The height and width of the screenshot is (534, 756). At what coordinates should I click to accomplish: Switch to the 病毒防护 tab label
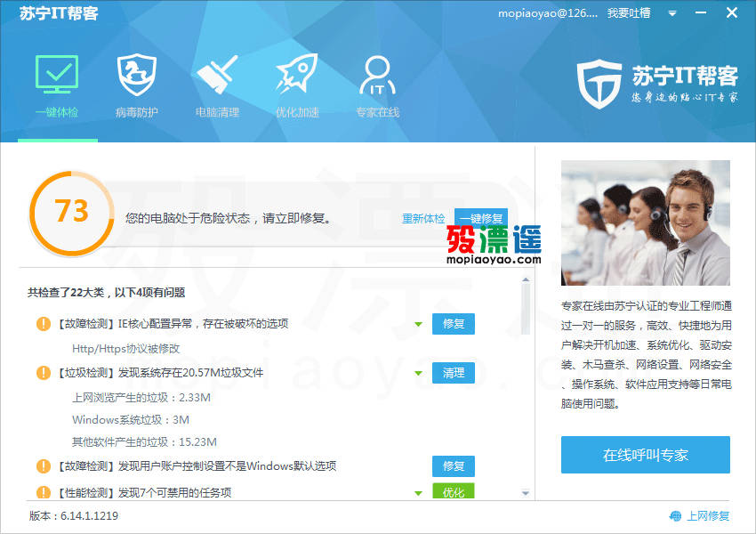tap(137, 112)
